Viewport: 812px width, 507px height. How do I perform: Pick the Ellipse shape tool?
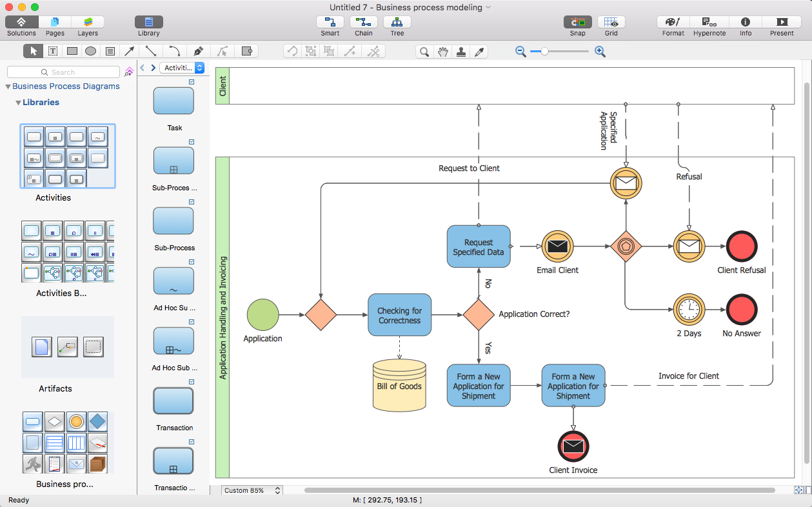(x=91, y=51)
